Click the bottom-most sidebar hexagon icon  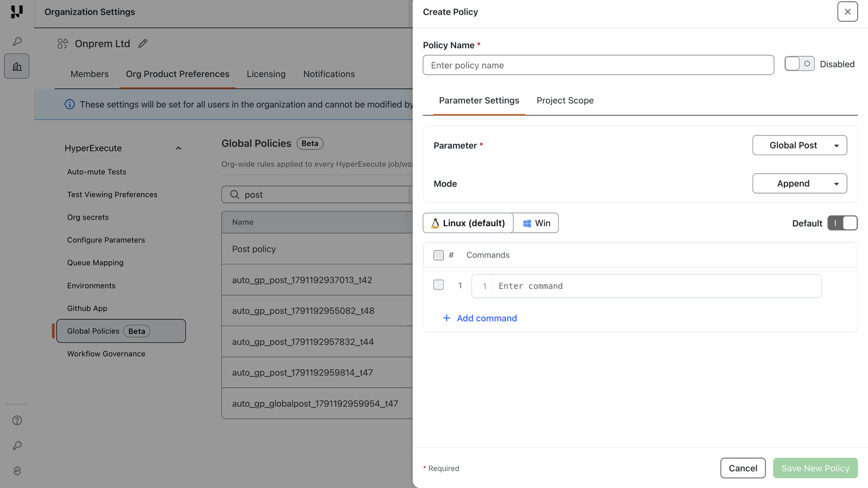tap(17, 471)
